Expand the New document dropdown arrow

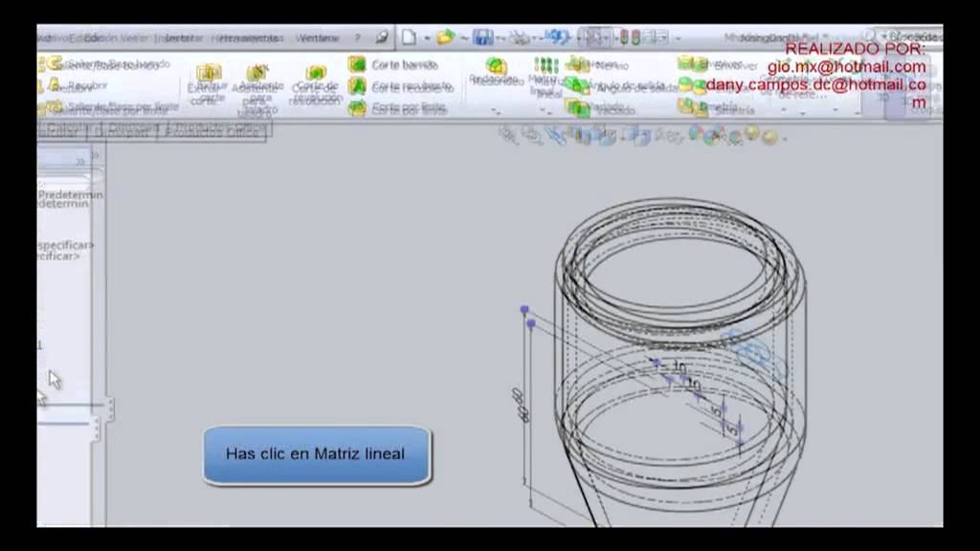pyautogui.click(x=427, y=38)
